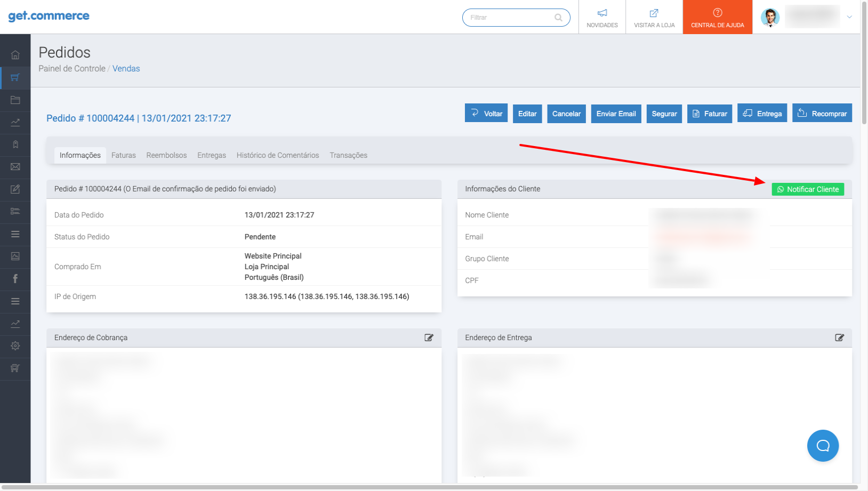Open the Histórico de Comentários tab
Screen dimensions: 868x491
pyautogui.click(x=277, y=155)
